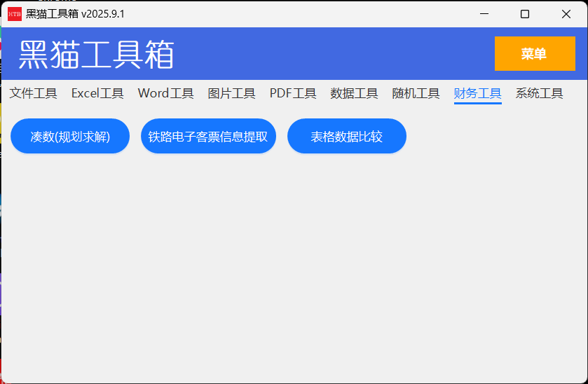Go to the 图片工具 tab
Viewport: 588px width, 384px height.
click(231, 93)
